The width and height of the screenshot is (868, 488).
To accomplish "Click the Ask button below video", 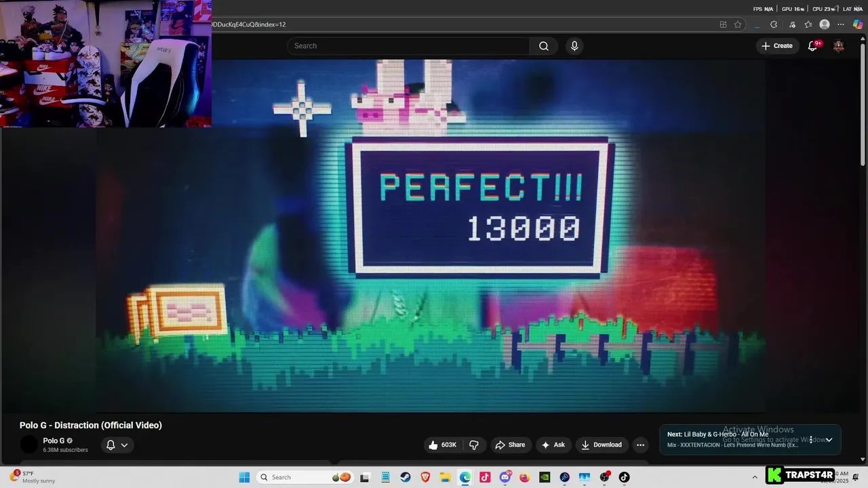I will pyautogui.click(x=553, y=445).
